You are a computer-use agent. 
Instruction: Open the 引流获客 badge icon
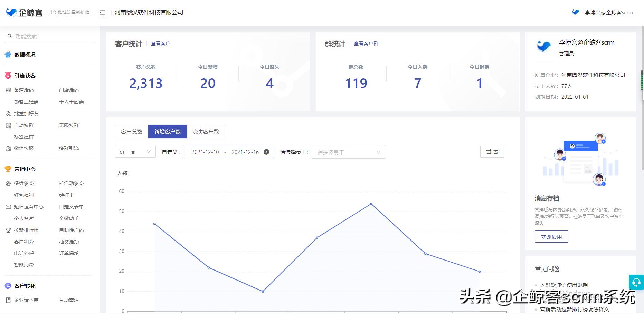click(x=7, y=76)
